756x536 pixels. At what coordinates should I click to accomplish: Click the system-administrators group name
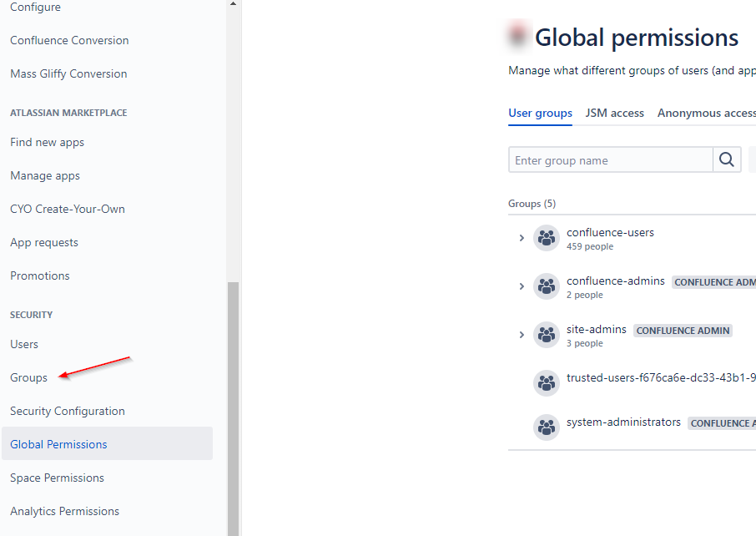[623, 422]
